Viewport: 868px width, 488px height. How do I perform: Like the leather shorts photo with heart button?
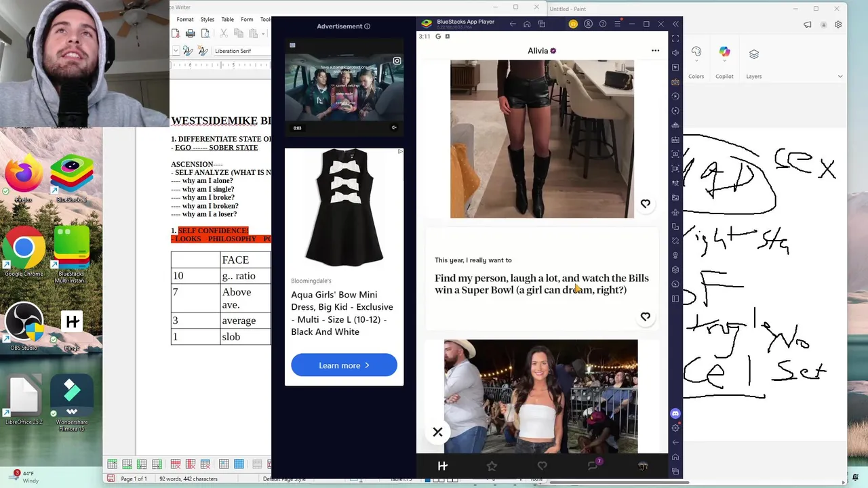pos(646,203)
